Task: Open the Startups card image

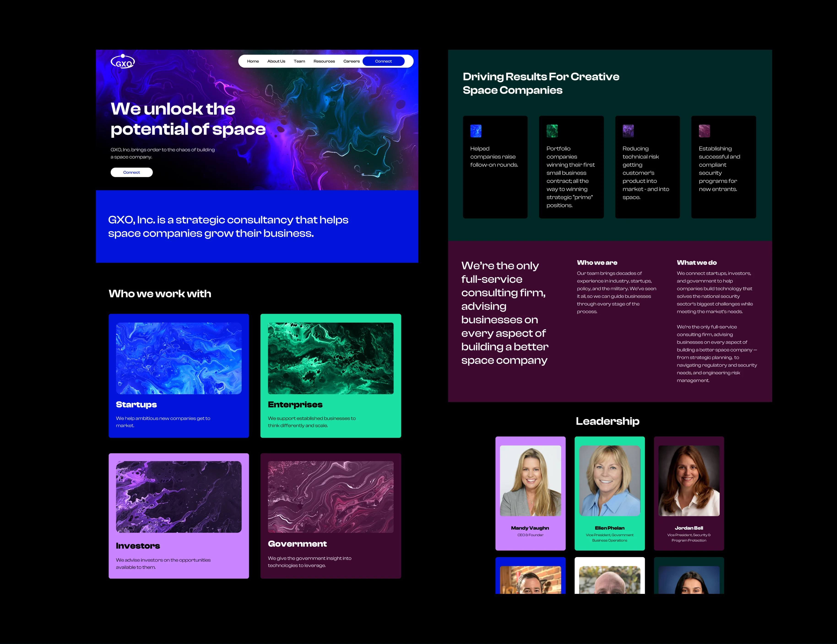Action: coord(179,358)
